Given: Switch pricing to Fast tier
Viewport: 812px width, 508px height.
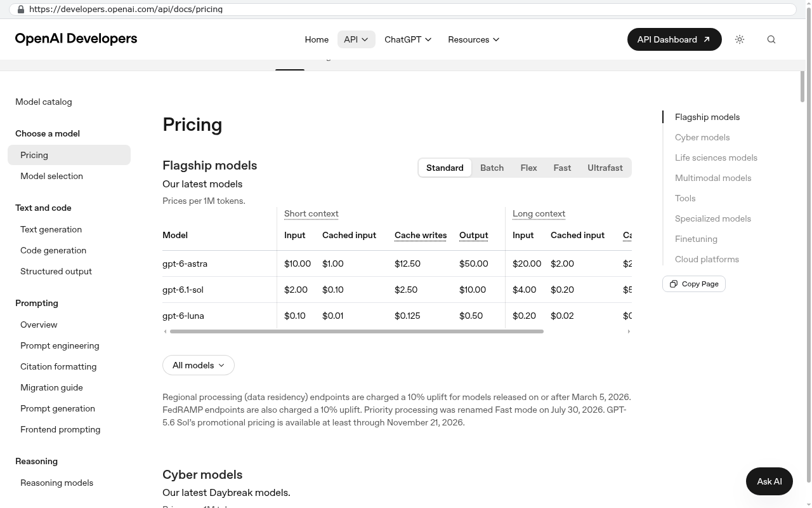Looking at the screenshot, I should 562,168.
